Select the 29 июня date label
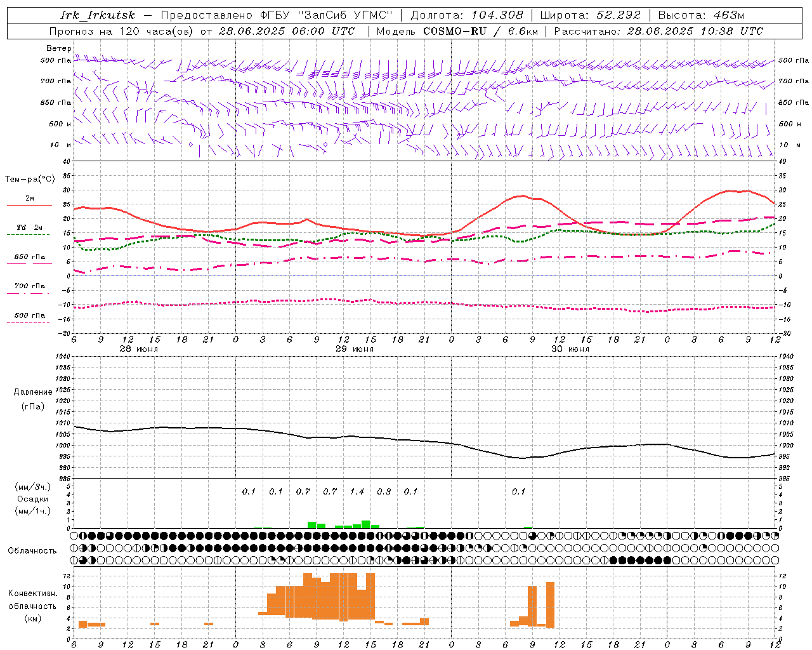 point(355,349)
